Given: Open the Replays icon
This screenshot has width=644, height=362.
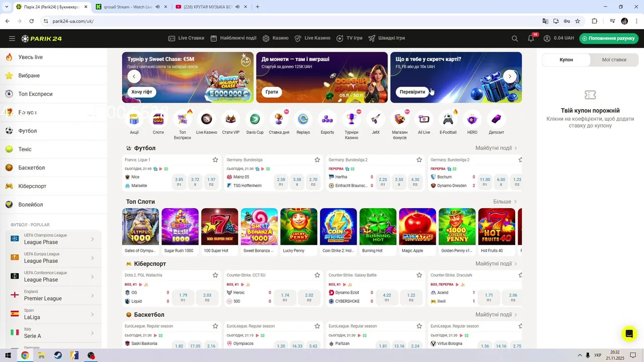Looking at the screenshot, I should (303, 119).
